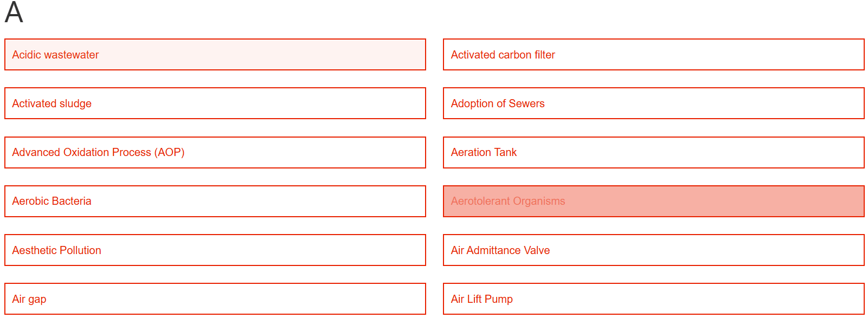This screenshot has height=318, width=868.
Task: Click the Aerotolerant Organisms box
Action: click(x=654, y=201)
